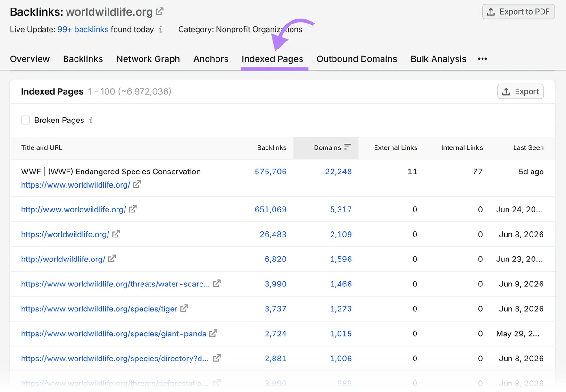Open external icon for http://www.worldwildlife.org/
This screenshot has width=566, height=392.
tap(133, 209)
